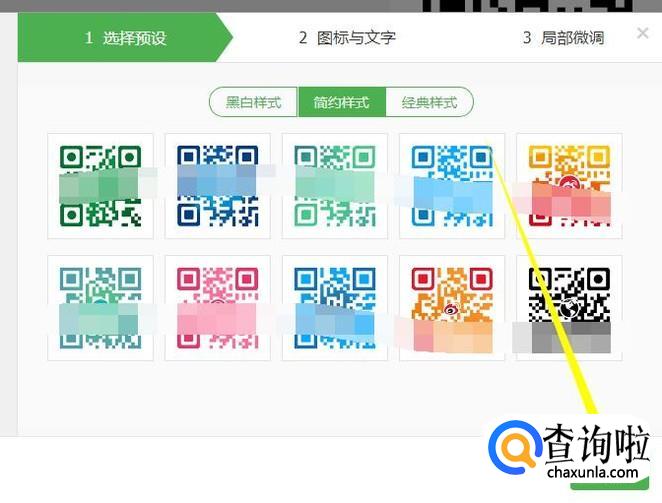The width and height of the screenshot is (662, 503).
Task: Select the sky blue QR code preset
Action: pyautogui.click(x=452, y=186)
